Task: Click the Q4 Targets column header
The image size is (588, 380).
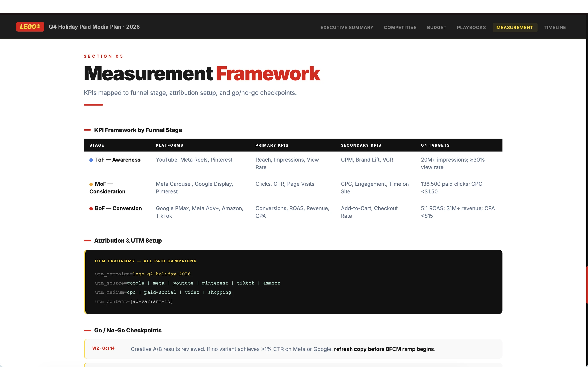Action: tap(435, 145)
